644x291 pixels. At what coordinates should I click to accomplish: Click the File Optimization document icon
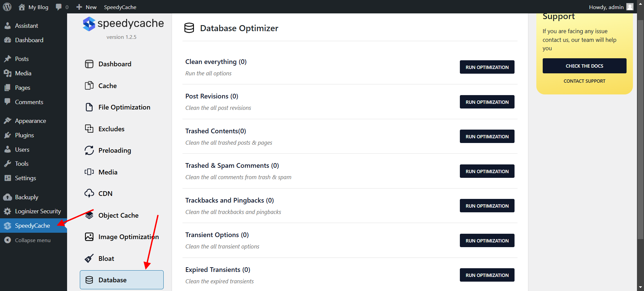(89, 107)
